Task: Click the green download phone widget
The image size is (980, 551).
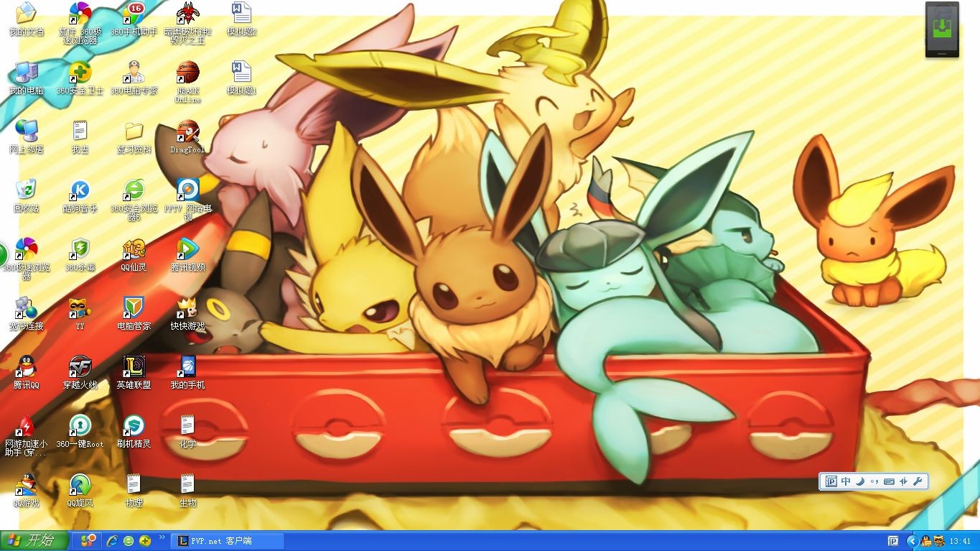Action: coord(942,29)
